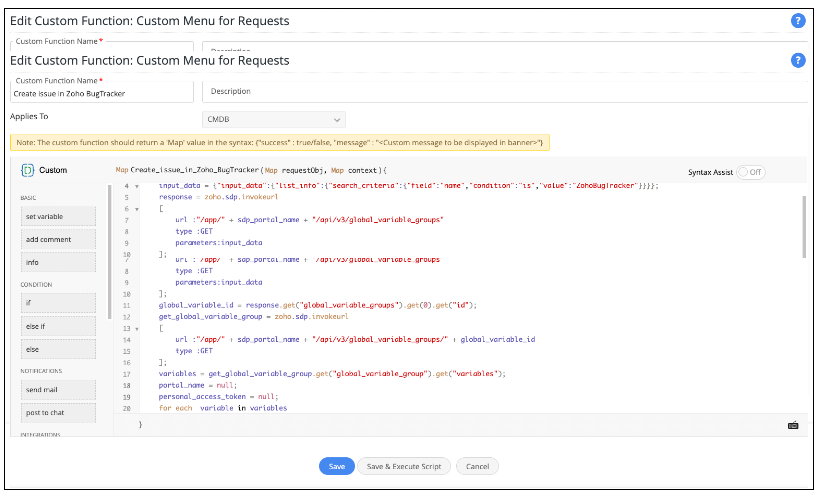Click the Custom curly-brace icon
This screenshot has height=498, width=822.
click(x=27, y=170)
